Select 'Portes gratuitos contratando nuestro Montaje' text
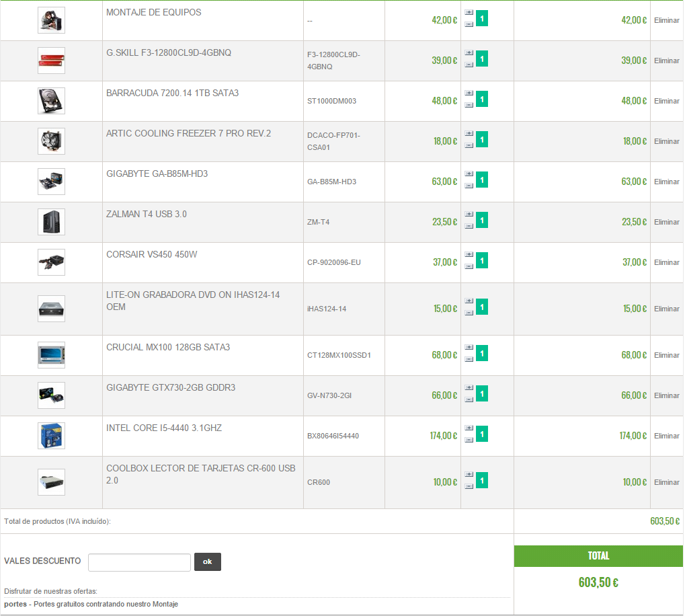The width and height of the screenshot is (687, 616). point(106,604)
